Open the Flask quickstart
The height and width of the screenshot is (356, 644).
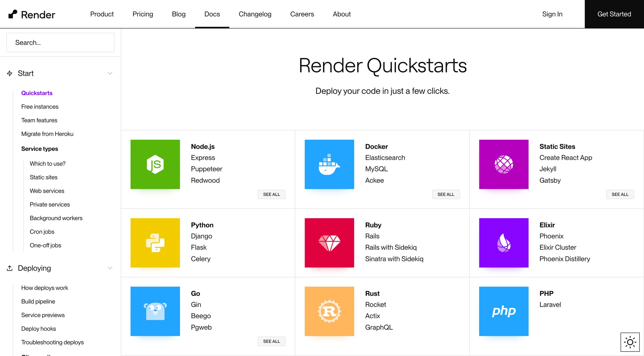(199, 247)
